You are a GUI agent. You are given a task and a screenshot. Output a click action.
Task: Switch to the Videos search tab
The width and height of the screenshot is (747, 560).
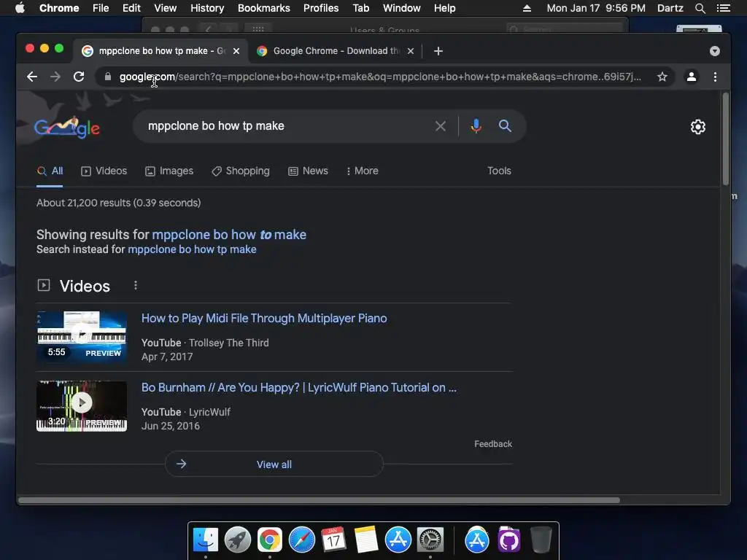point(104,171)
